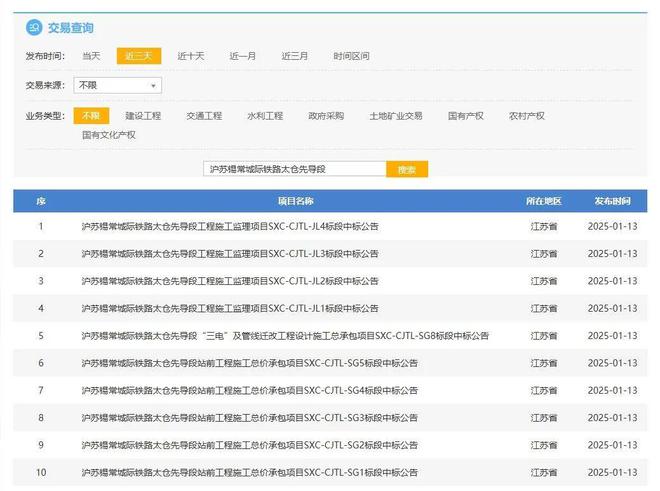This screenshot has width=660, height=491.
Task: Filter by 土地矿业交易 business type
Action: (396, 116)
